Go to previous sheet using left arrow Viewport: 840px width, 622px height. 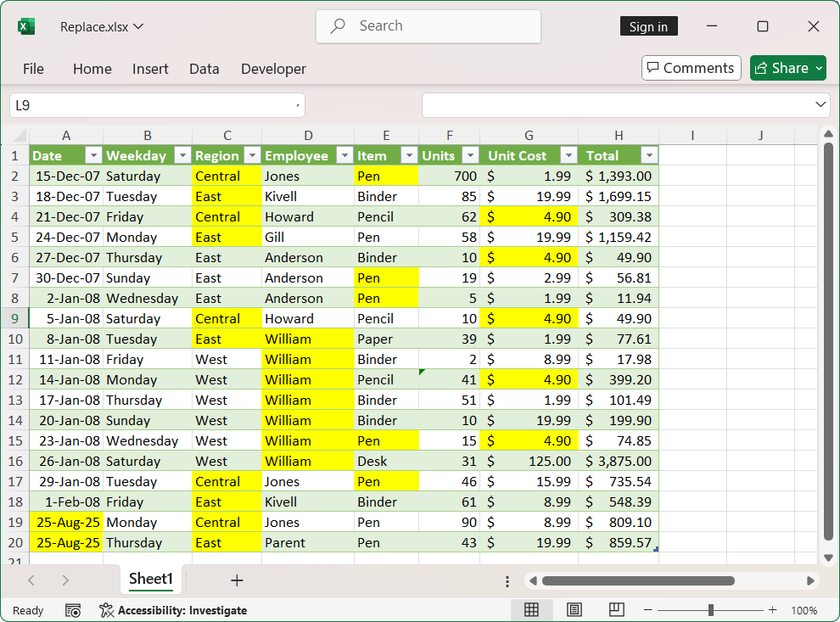coord(31,580)
